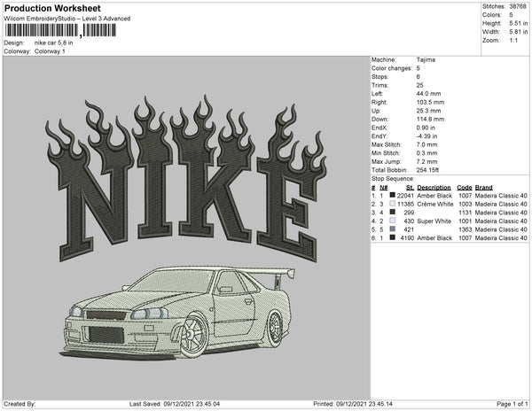Click thread code '1363'
Viewport: 532px width, 411px height.
(x=465, y=229)
